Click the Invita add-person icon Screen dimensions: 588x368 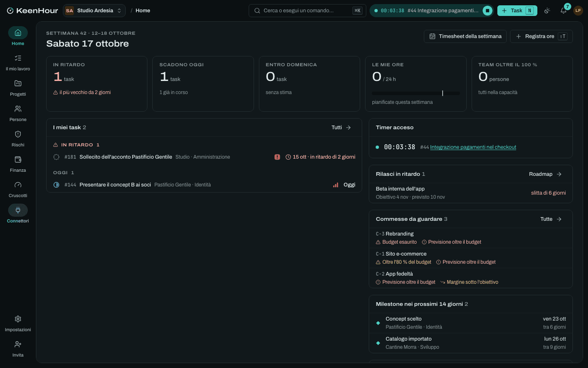click(18, 344)
